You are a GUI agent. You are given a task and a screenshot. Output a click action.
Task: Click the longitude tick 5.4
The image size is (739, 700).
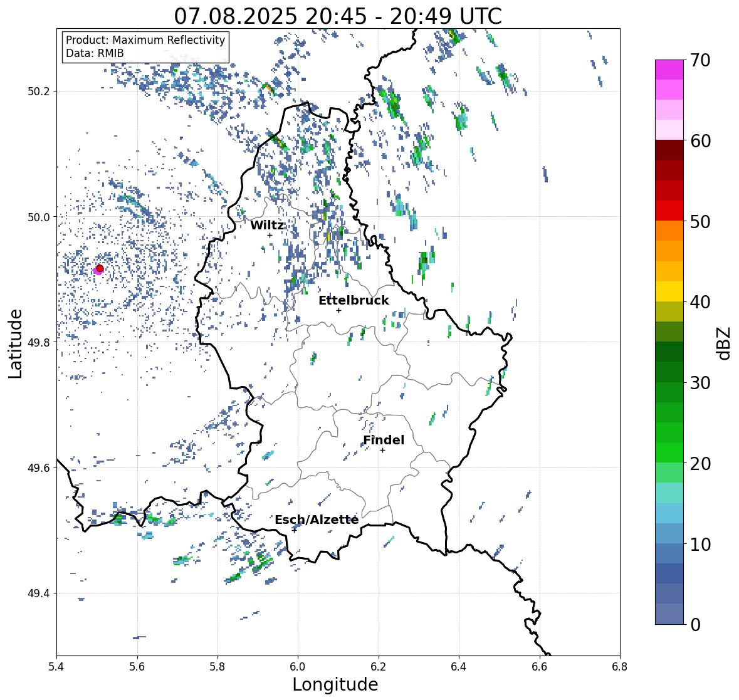(56, 667)
